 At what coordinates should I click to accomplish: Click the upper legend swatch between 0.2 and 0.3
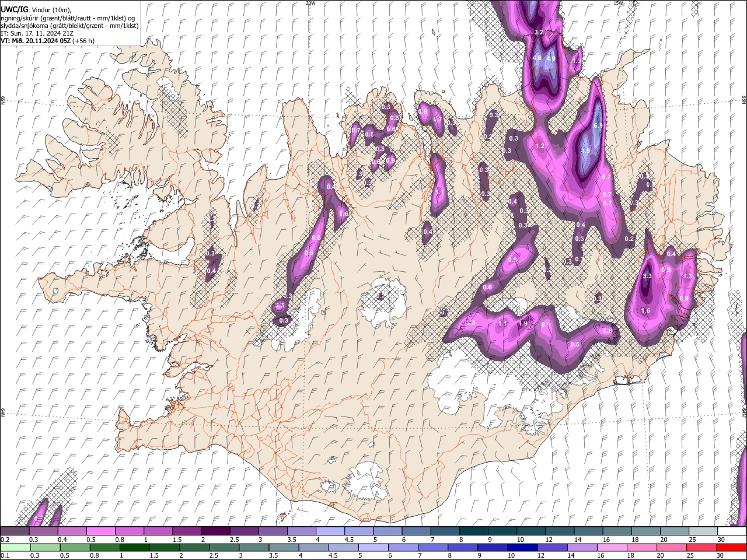15,531
